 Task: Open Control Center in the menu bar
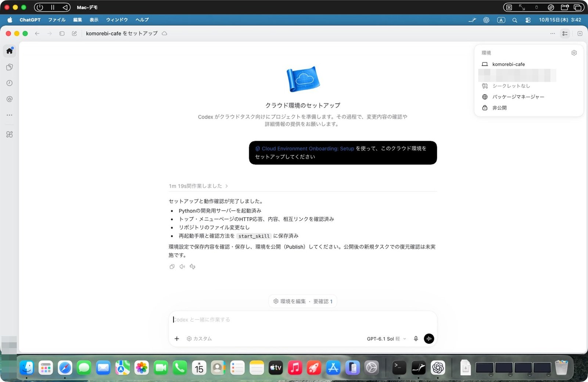528,20
